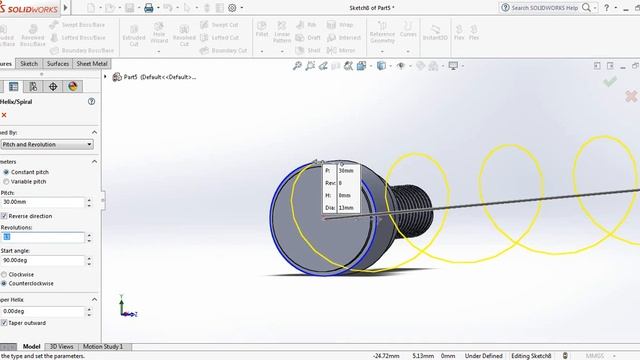
Task: Expand the SOLIDWORKS menu flyout arrow
Action: [65, 7]
